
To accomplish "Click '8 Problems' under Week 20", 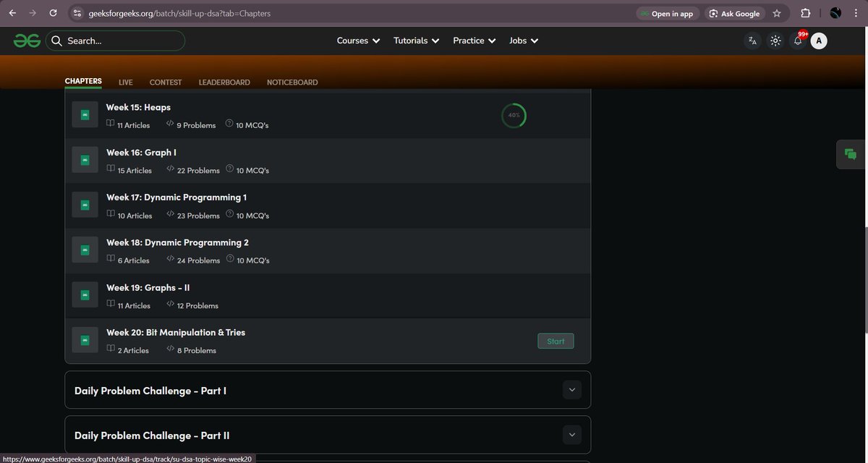I will [197, 351].
